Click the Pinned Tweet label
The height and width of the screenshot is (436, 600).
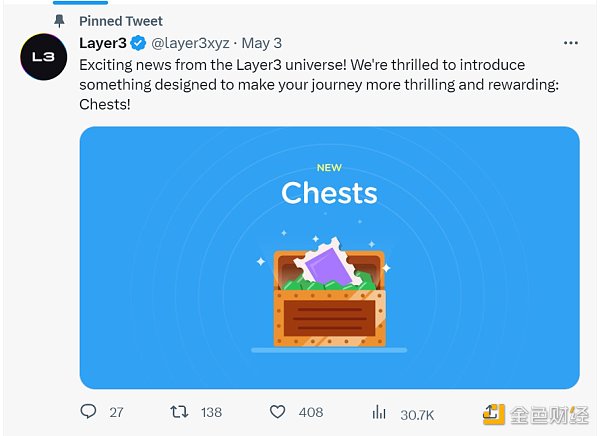pyautogui.click(x=121, y=21)
